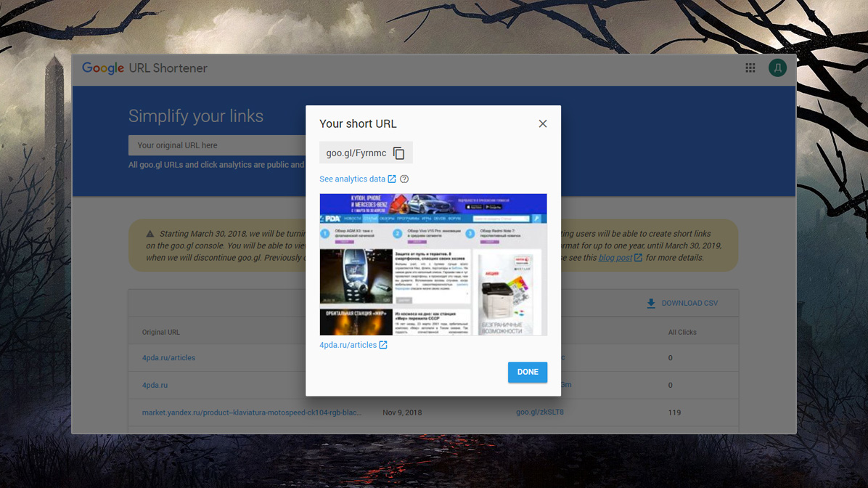Open 4pda.ru/articles link in the dialog
This screenshot has height=488, width=868.
[x=348, y=345]
